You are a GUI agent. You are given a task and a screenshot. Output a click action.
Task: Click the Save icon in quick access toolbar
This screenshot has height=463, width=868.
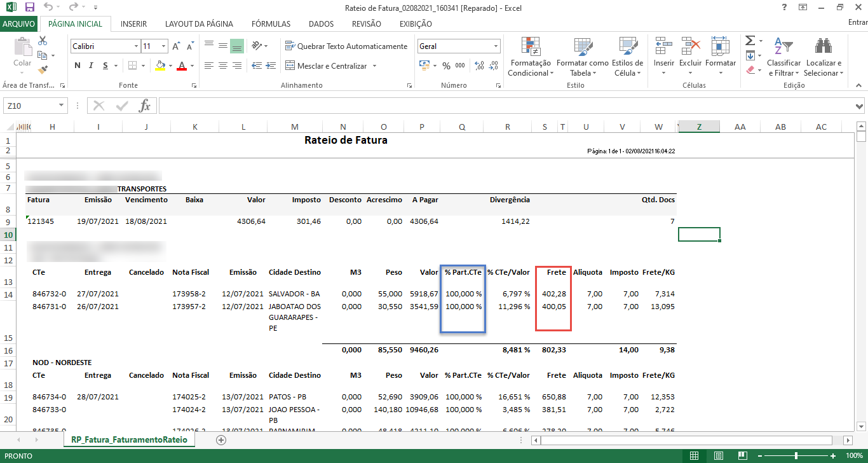point(30,8)
